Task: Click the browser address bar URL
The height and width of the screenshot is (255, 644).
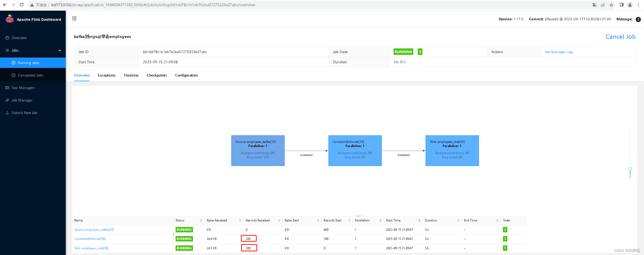Action: click(153, 5)
